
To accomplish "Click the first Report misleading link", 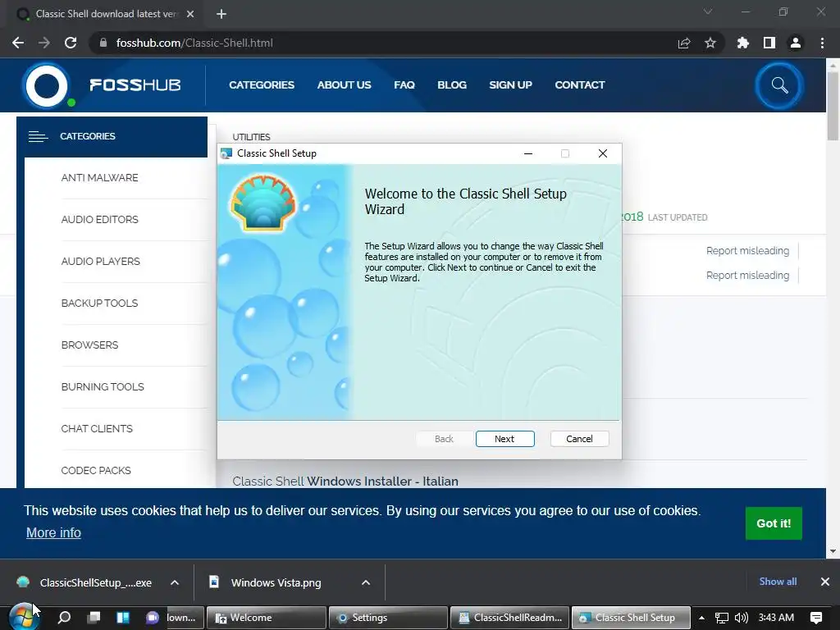I will [747, 251].
